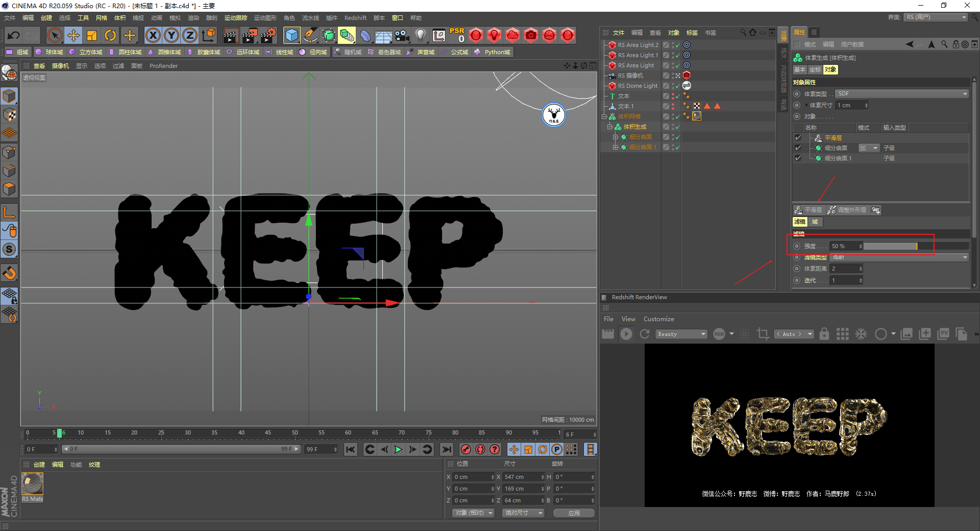This screenshot has width=980, height=531.
Task: Open the floor/environment object icon
Action: click(x=383, y=35)
